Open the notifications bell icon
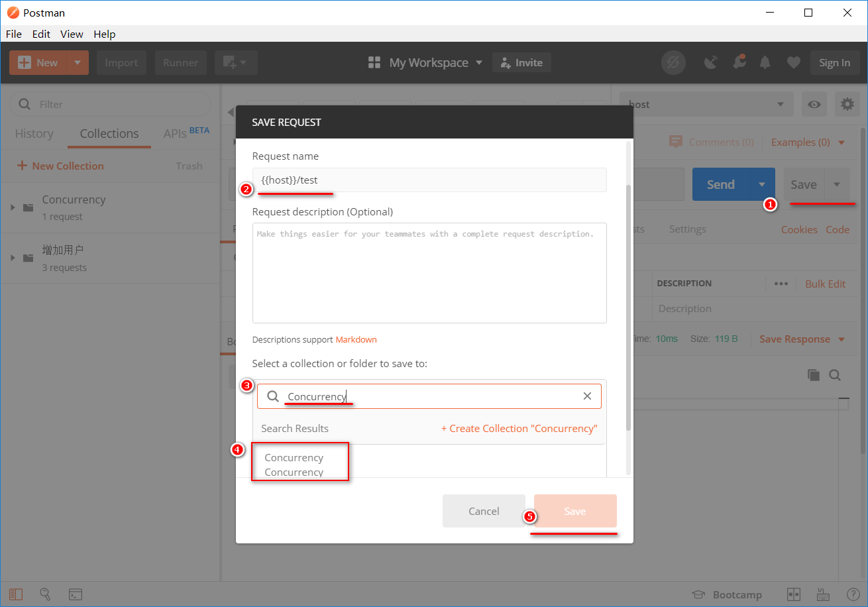Screen dimensions: 868x607 [765, 62]
